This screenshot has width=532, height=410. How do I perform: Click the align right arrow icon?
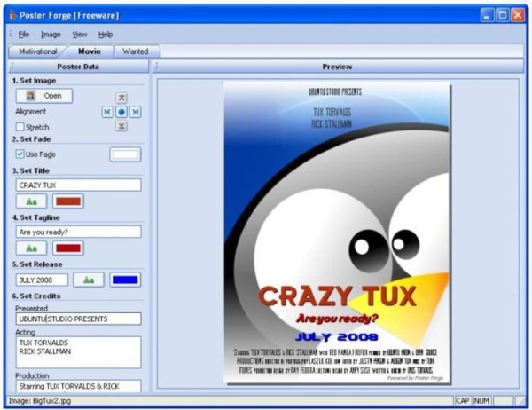click(x=136, y=112)
